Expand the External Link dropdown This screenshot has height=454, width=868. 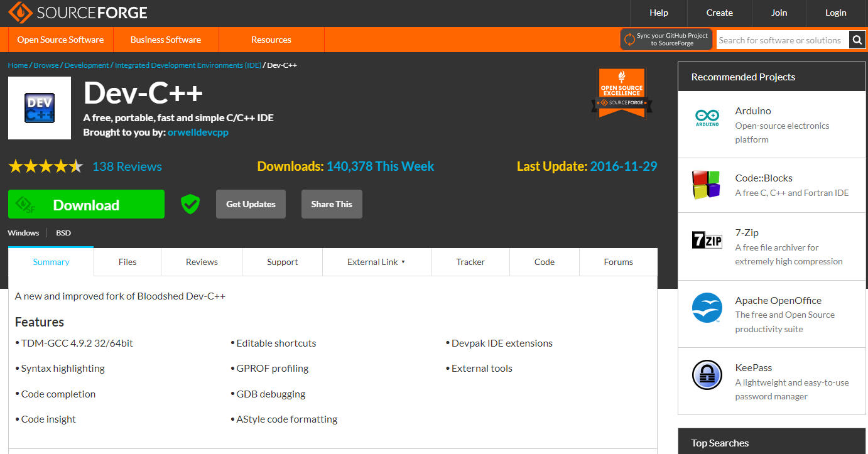pyautogui.click(x=376, y=262)
